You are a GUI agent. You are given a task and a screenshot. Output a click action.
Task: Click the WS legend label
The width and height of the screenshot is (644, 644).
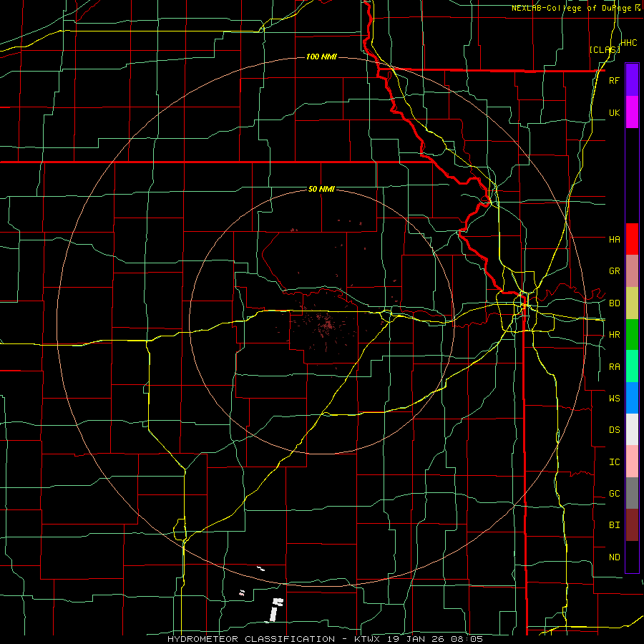(614, 399)
